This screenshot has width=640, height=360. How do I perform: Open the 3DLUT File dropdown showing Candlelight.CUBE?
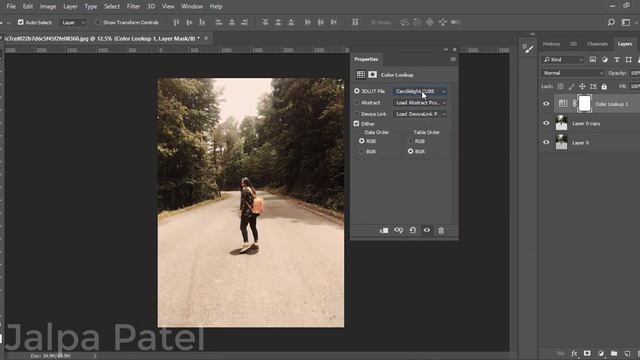(x=420, y=91)
